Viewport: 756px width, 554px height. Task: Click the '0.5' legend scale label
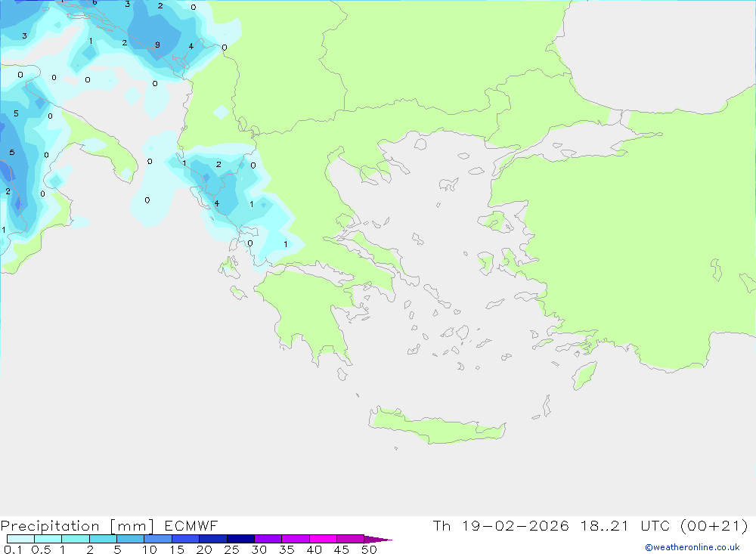[41, 549]
